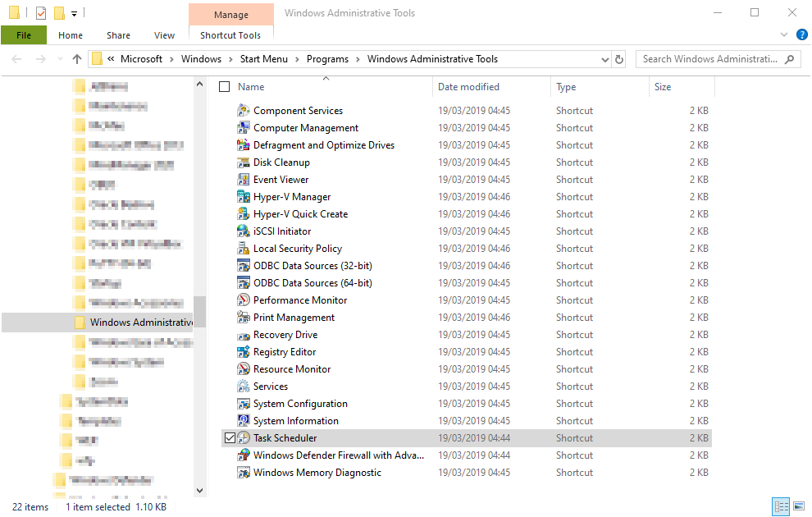Click the Windows Memory Diagnostic icon
The image size is (812, 517).
[244, 473]
